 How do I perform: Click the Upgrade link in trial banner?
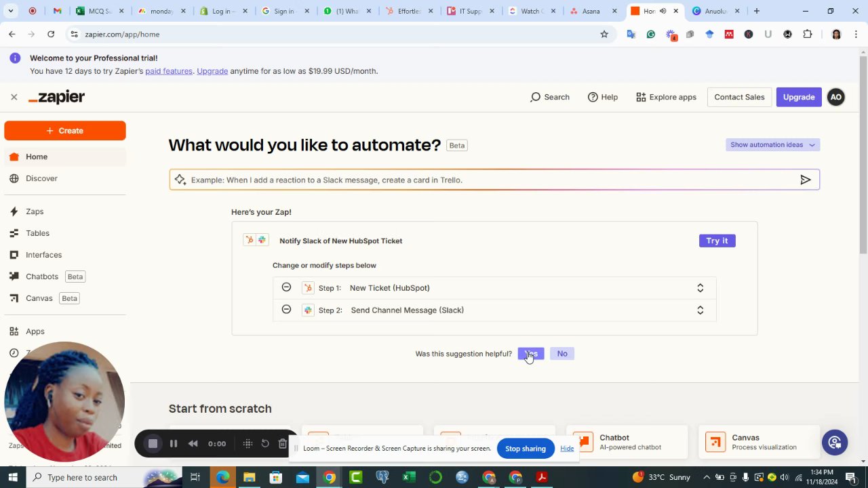tap(212, 71)
